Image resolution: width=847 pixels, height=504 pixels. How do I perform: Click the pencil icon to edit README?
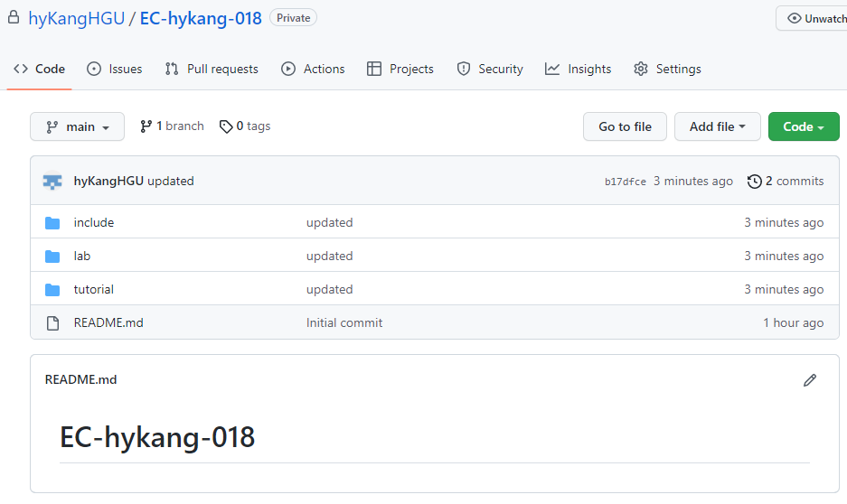[x=809, y=380]
